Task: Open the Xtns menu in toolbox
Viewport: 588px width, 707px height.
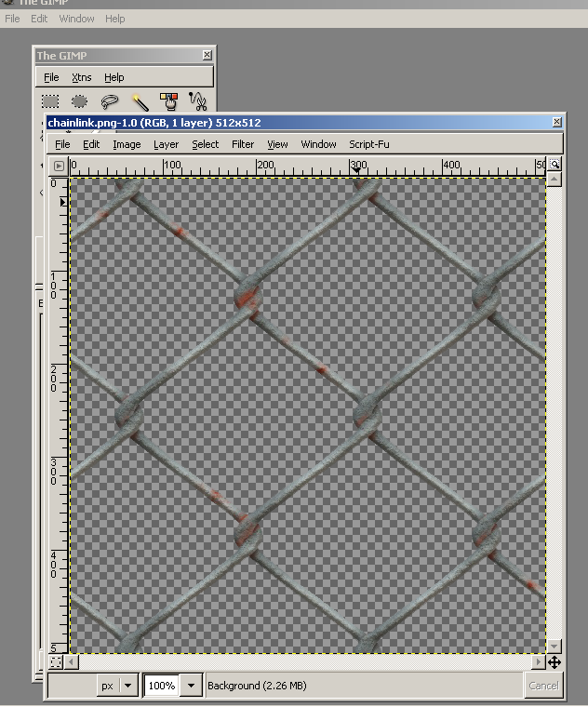Action: pyautogui.click(x=82, y=77)
